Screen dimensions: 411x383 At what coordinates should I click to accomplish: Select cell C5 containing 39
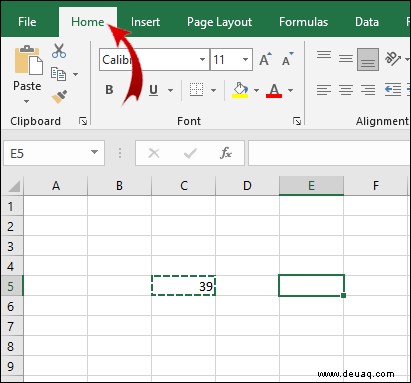(183, 285)
